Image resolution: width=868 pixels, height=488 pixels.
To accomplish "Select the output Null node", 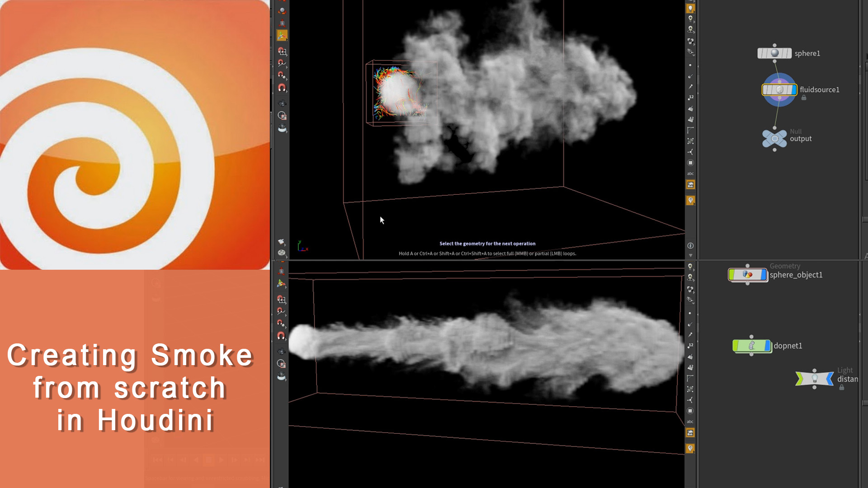I will click(774, 139).
